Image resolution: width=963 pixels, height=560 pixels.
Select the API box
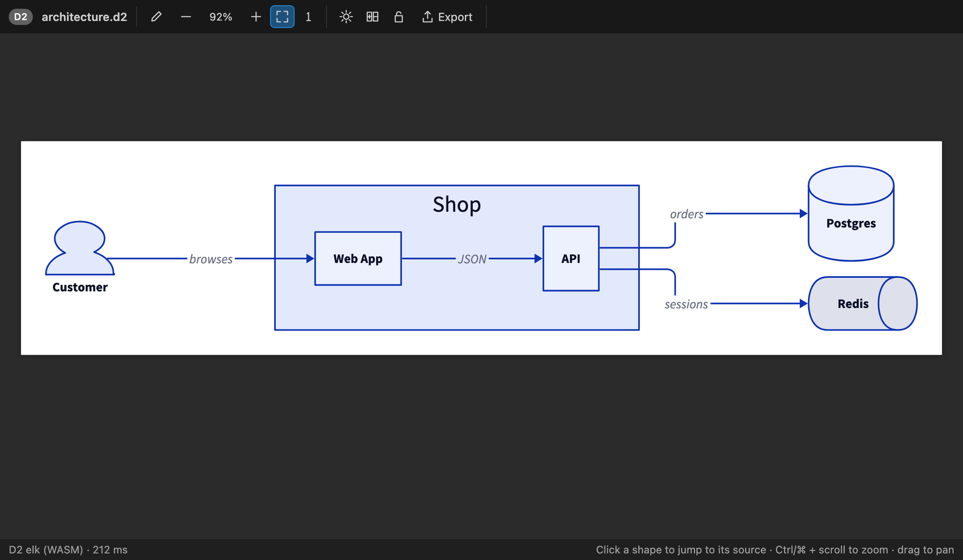pyautogui.click(x=571, y=259)
